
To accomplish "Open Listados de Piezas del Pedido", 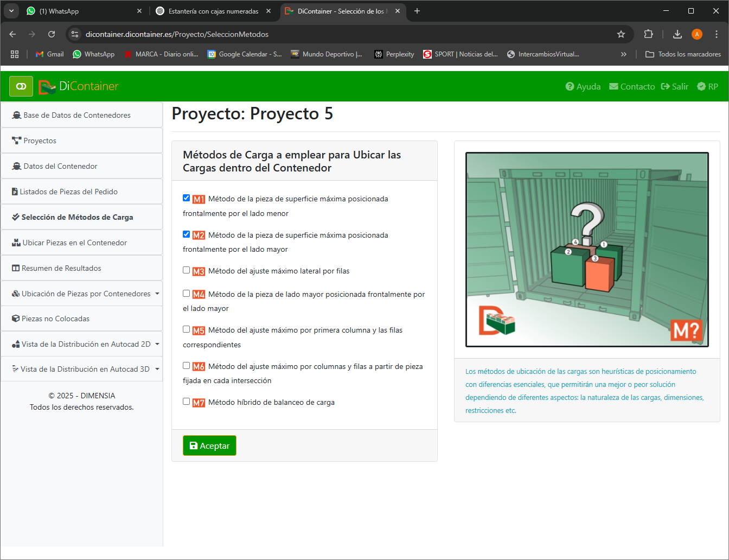I will pos(82,192).
